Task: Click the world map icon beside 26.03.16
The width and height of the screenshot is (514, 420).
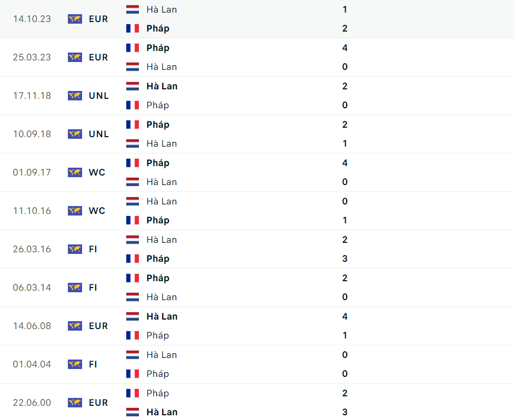Action: click(75, 249)
